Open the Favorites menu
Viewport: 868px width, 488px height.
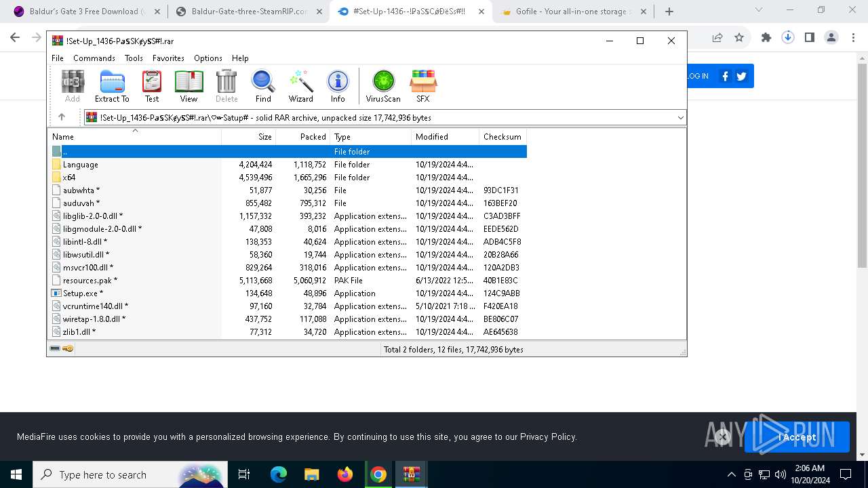point(168,58)
